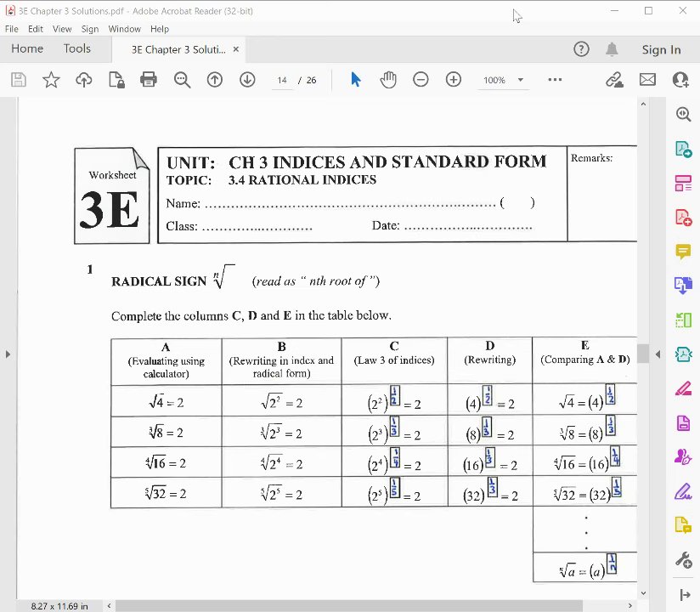Select the Hand pan tool
The height and width of the screenshot is (612, 700).
[388, 80]
